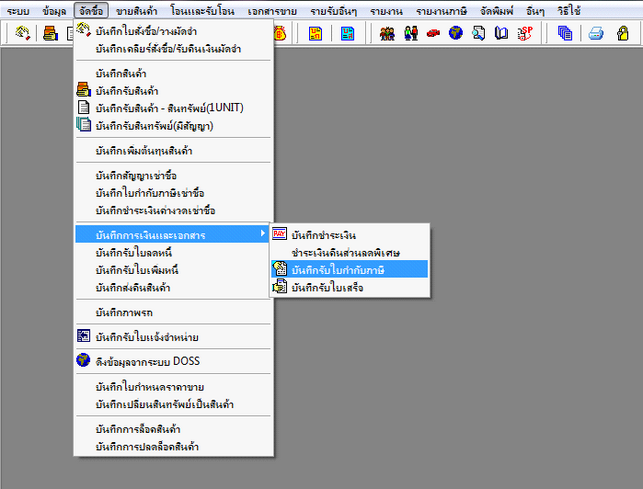643x489 pixels.
Task: Select บันทึกรับใบเสร็จ from the submenu
Action: pyautogui.click(x=326, y=288)
